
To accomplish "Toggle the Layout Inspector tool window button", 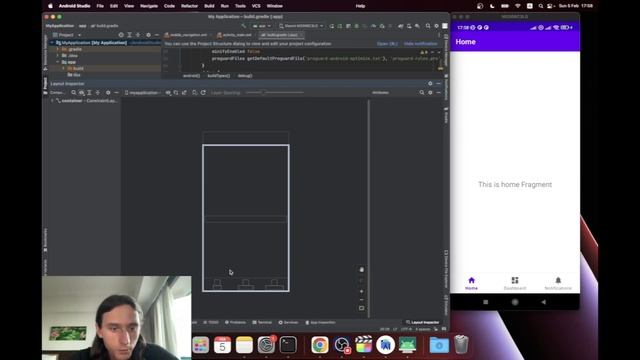I will point(422,322).
